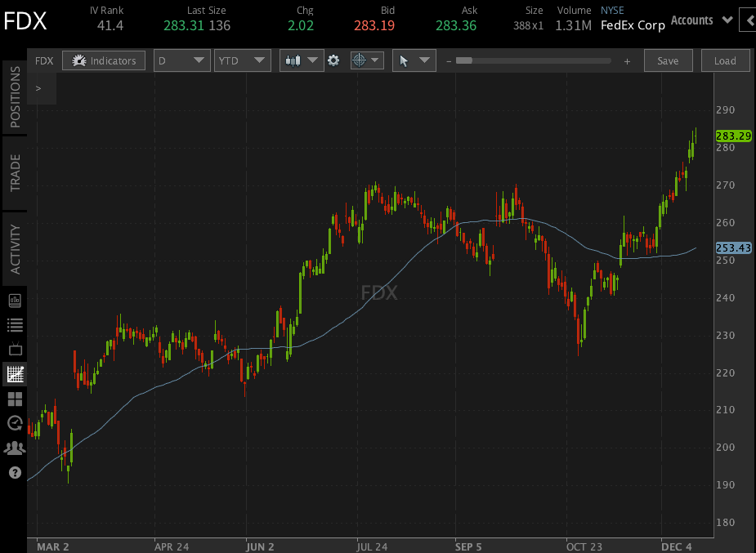The height and width of the screenshot is (553, 756).
Task: Open the chart settings gear
Action: pos(334,60)
